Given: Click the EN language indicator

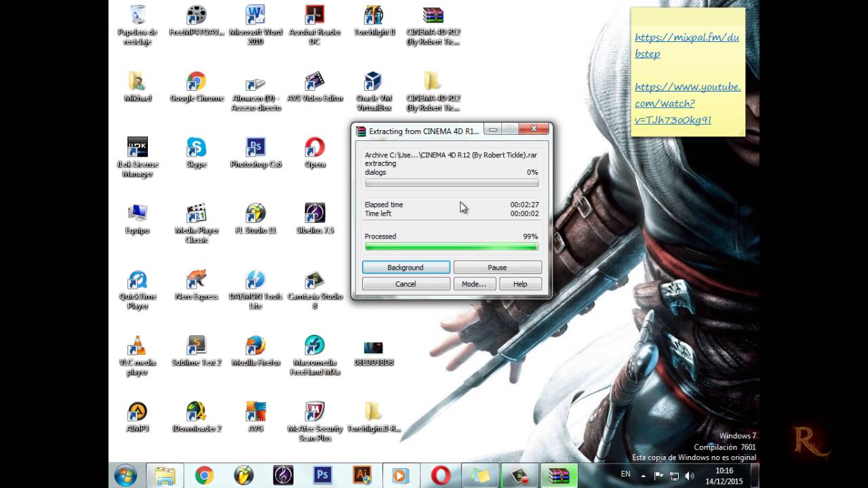Looking at the screenshot, I should click(625, 474).
